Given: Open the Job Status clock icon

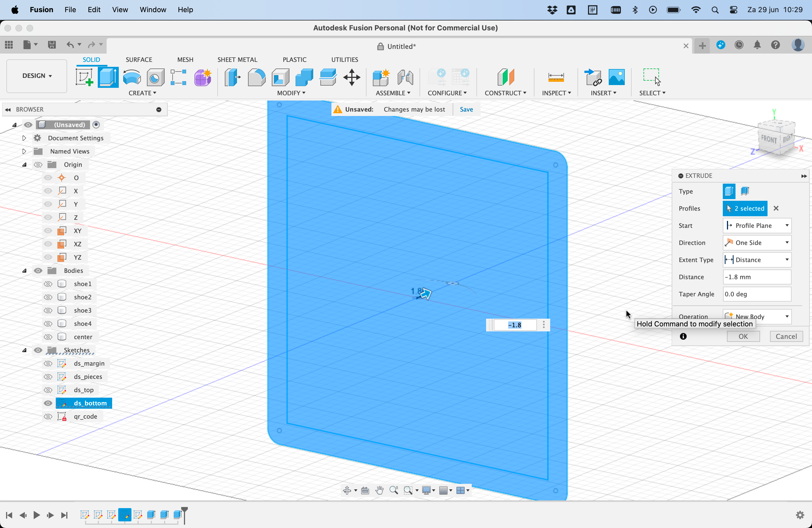Looking at the screenshot, I should point(739,45).
